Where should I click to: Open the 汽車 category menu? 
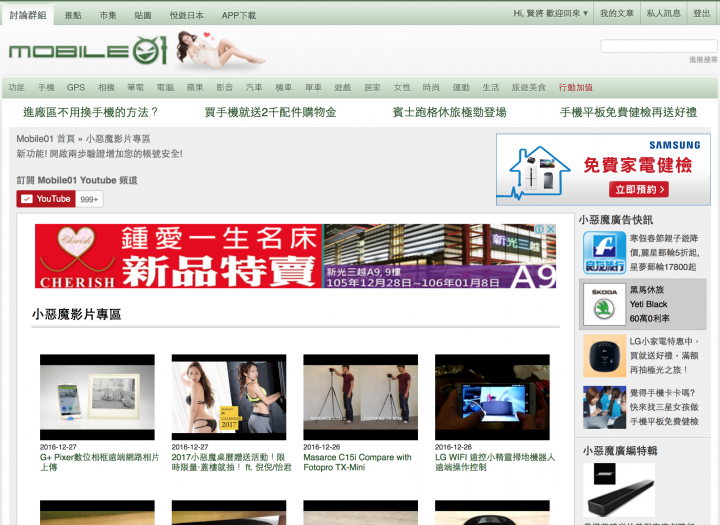[x=254, y=87]
